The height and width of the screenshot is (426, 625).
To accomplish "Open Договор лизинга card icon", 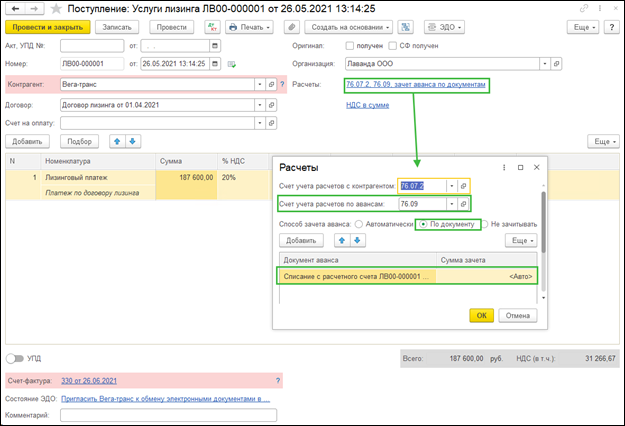I will pyautogui.click(x=271, y=105).
